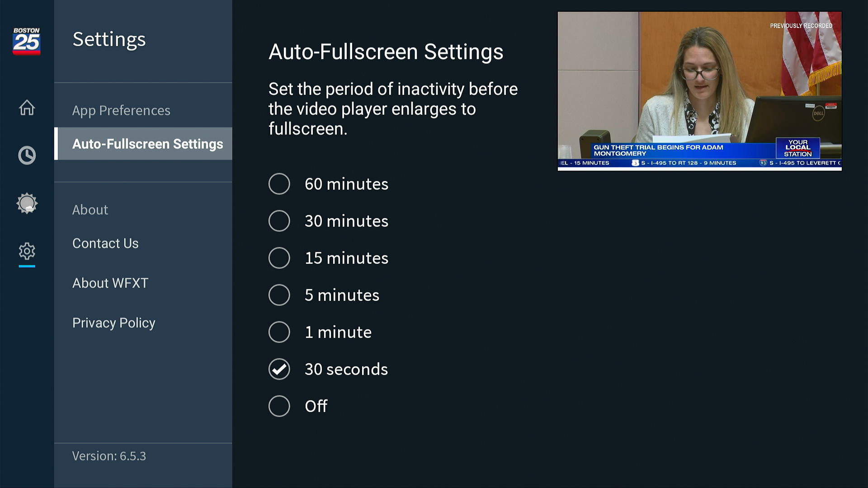The image size is (868, 488).
Task: Set inactivity to 15 minutes
Action: coord(279,258)
